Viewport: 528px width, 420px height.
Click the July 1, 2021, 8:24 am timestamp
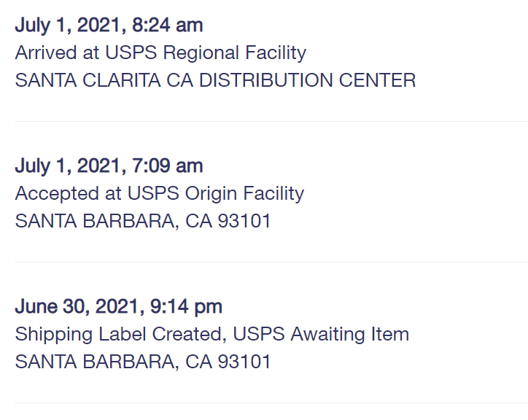pyautogui.click(x=109, y=26)
